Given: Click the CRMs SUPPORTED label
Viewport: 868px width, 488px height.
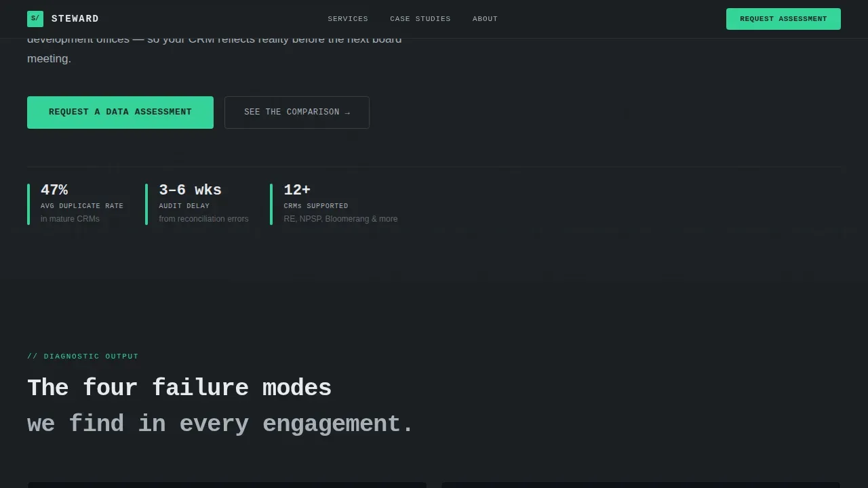Looking at the screenshot, I should coord(316,206).
